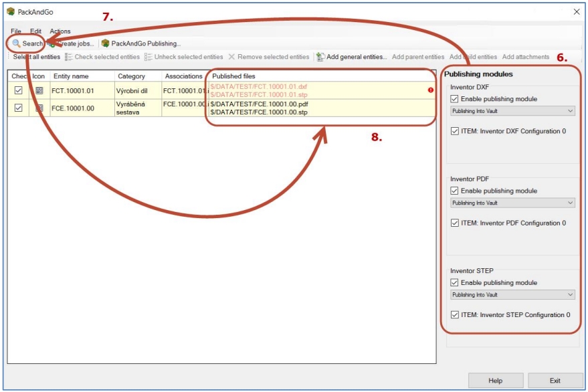Select the FCE.10001.00 entity name cell
588x392 pixels.
click(x=74, y=108)
